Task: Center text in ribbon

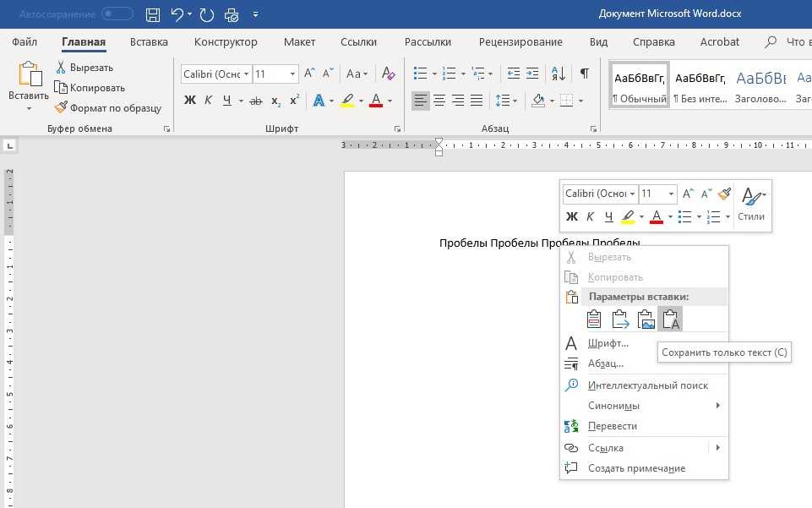Action: (439, 101)
